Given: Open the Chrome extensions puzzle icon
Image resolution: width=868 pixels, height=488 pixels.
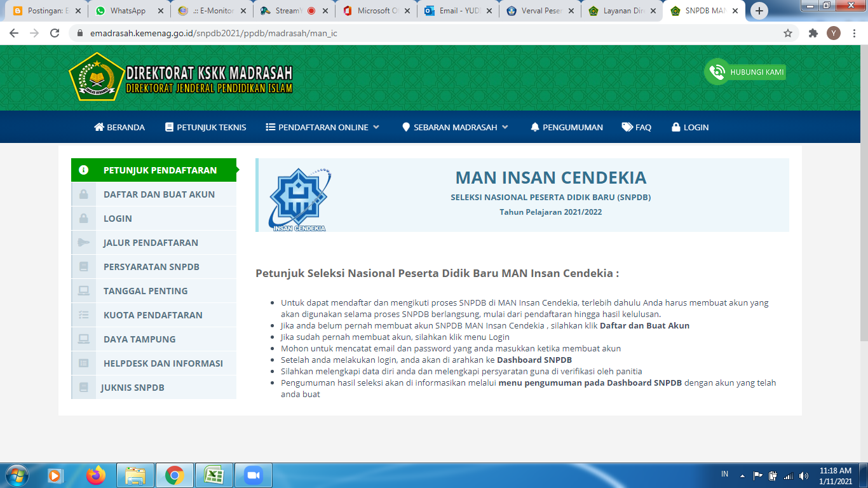Looking at the screenshot, I should point(813,33).
